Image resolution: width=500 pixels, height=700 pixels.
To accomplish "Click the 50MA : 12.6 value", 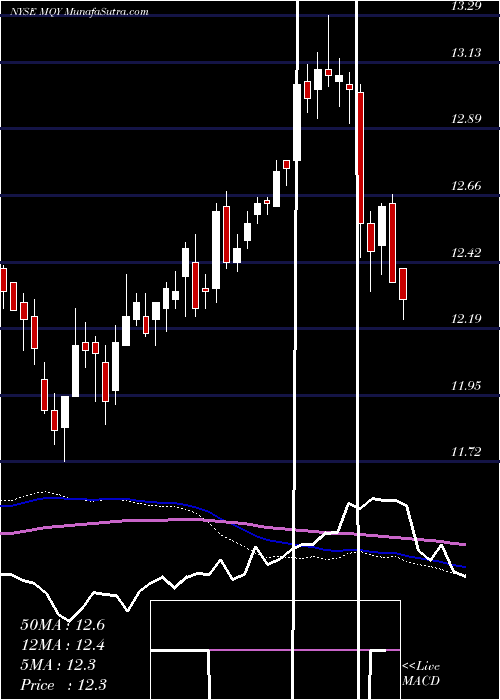I will tap(62, 625).
